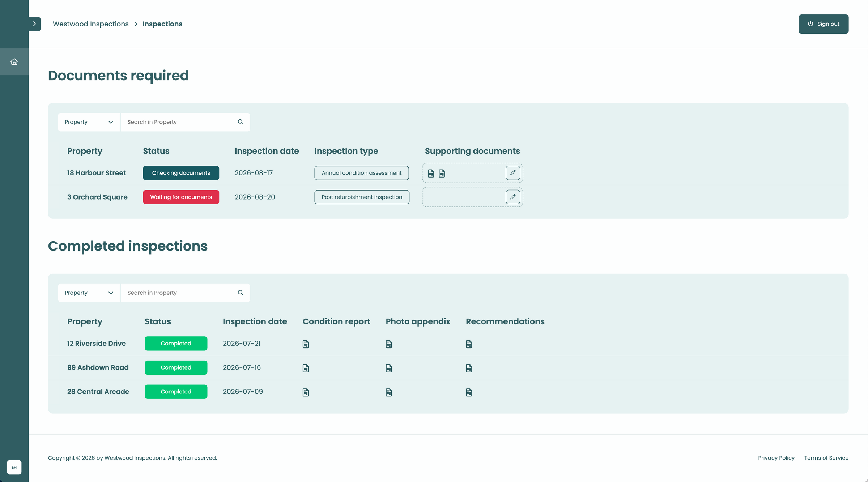The height and width of the screenshot is (482, 868).
Task: Expand the sidebar with the chevron button
Action: point(34,24)
